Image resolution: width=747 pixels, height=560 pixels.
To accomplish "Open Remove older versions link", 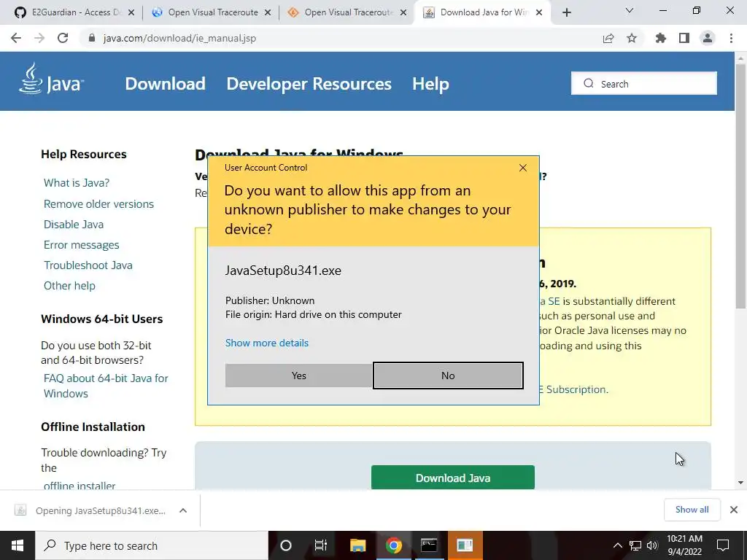I will pos(98,204).
